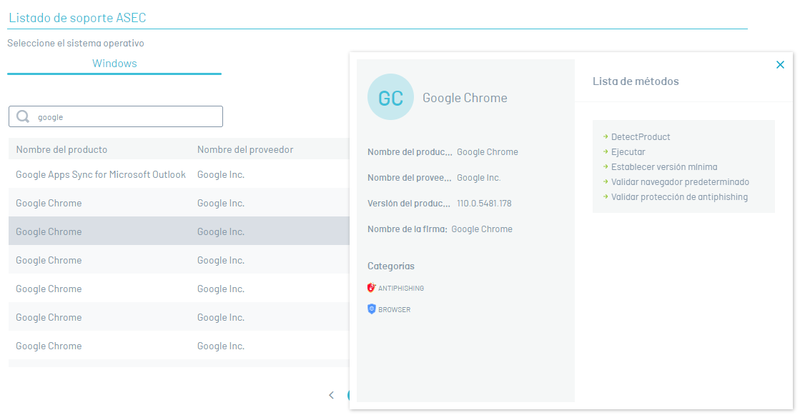
Task: Click the Nombre de la firma label
Action: [x=407, y=229]
